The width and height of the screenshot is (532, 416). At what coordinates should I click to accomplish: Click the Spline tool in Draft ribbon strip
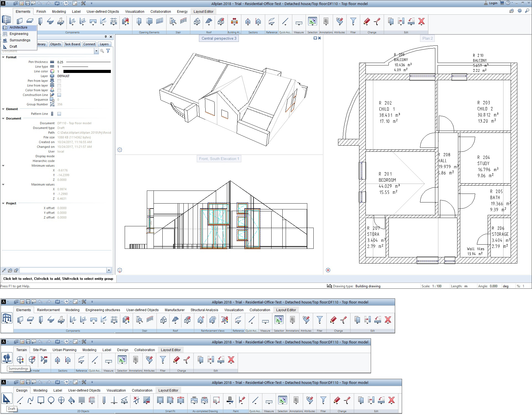[30, 400]
